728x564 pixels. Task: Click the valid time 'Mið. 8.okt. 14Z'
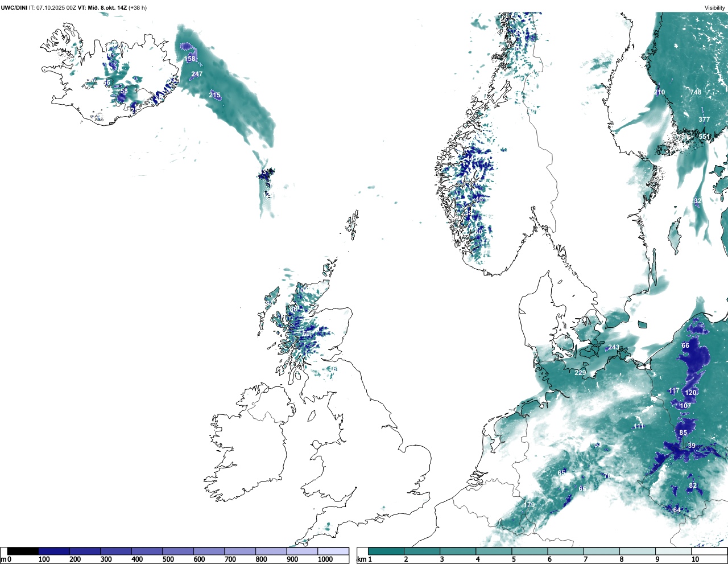click(107, 8)
